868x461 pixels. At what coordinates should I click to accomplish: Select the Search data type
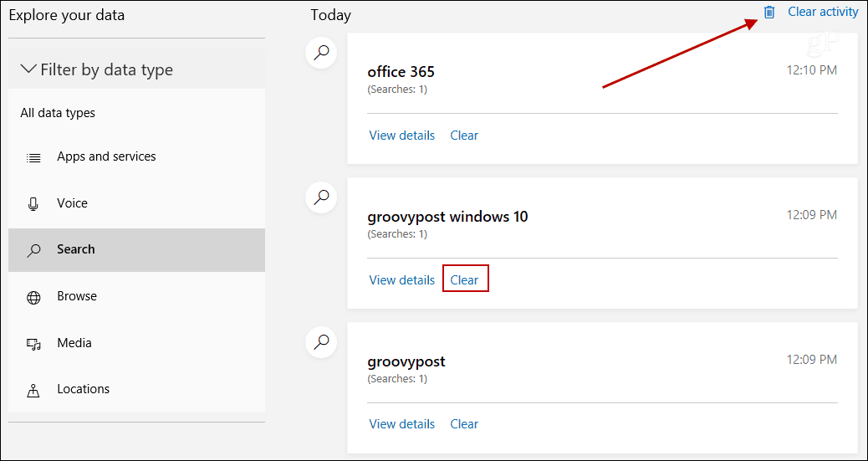pyautogui.click(x=137, y=249)
